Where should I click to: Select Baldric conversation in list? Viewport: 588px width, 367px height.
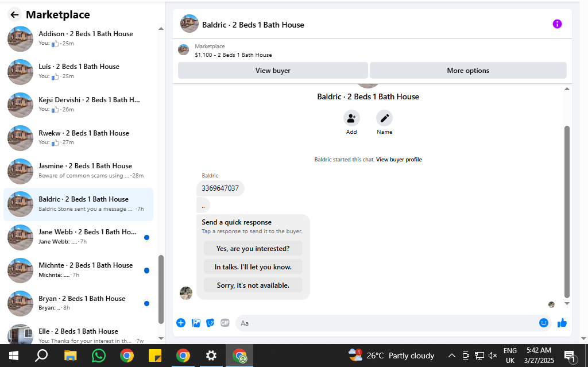click(x=78, y=204)
